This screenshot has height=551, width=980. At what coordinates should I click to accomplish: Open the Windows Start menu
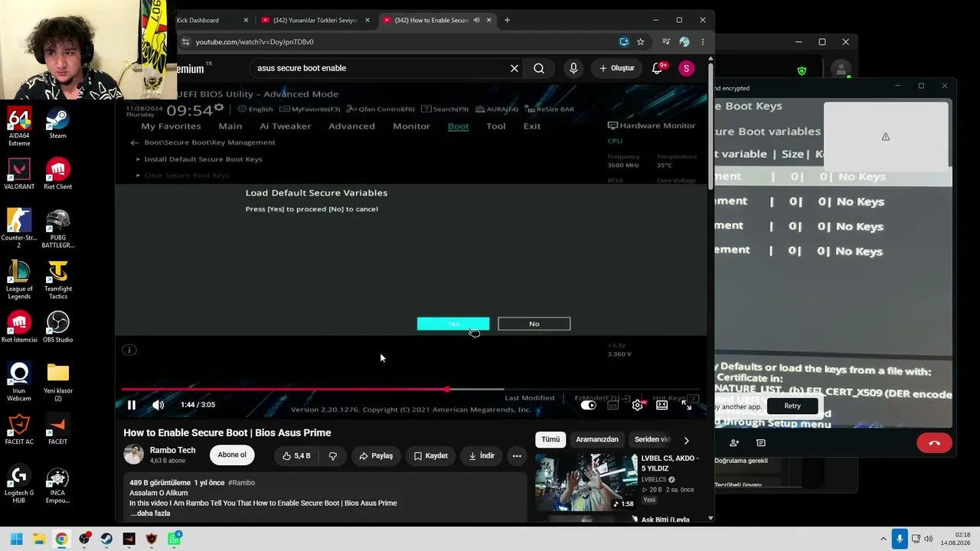(x=16, y=539)
